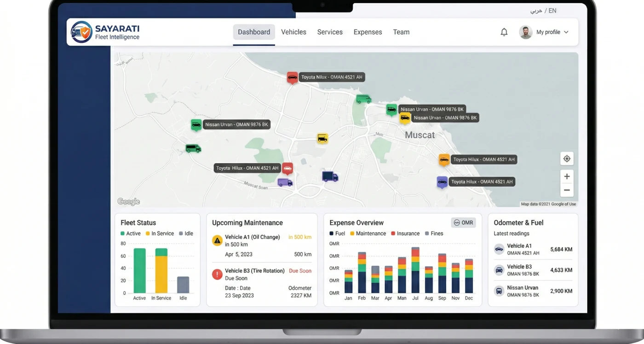The image size is (644, 344).
Task: Click the Feb expense bar
Action: point(362,273)
